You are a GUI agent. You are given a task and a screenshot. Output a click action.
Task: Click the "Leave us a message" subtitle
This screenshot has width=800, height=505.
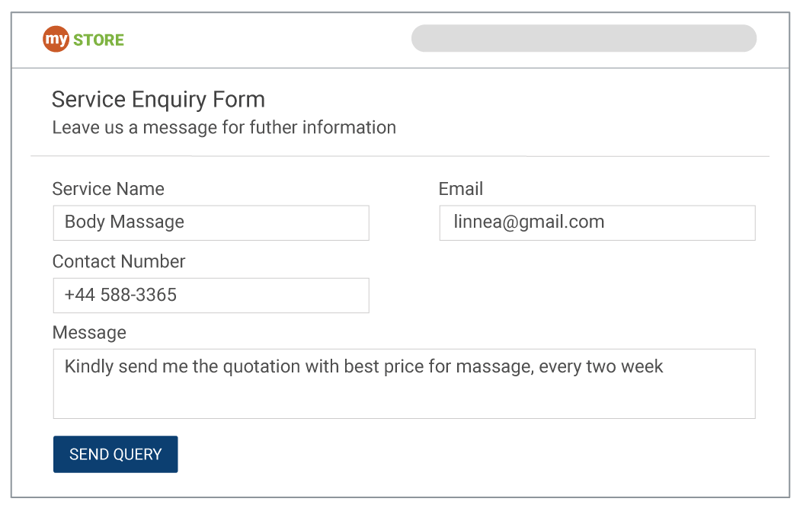coord(224,128)
